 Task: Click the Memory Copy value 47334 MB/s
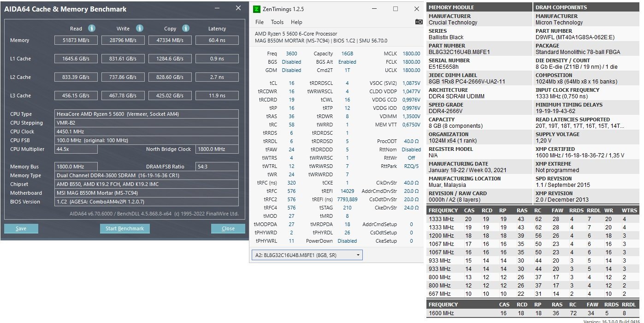tap(170, 41)
